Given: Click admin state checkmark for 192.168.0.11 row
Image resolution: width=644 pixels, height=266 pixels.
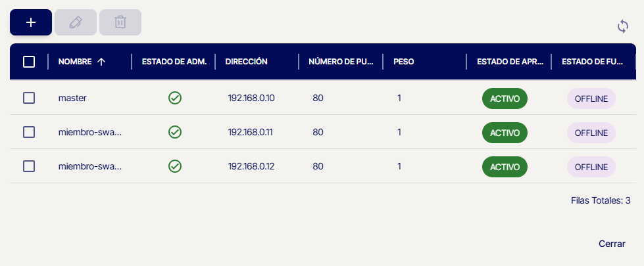Looking at the screenshot, I should pyautogui.click(x=175, y=132).
